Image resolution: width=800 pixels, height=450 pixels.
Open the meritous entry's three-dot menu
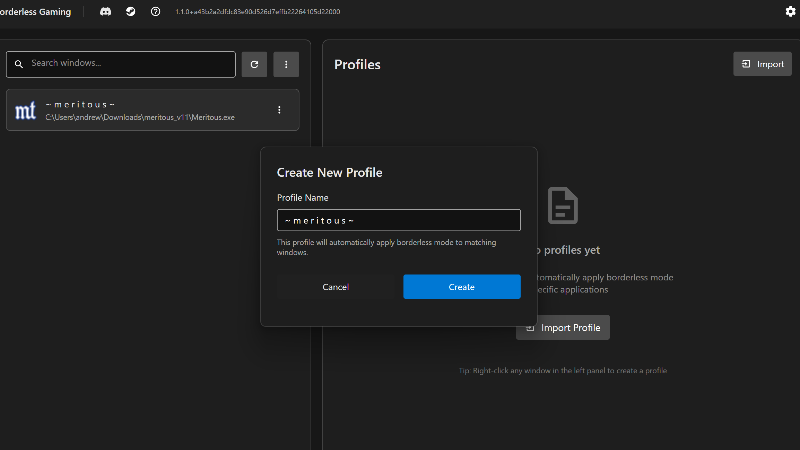pos(279,110)
